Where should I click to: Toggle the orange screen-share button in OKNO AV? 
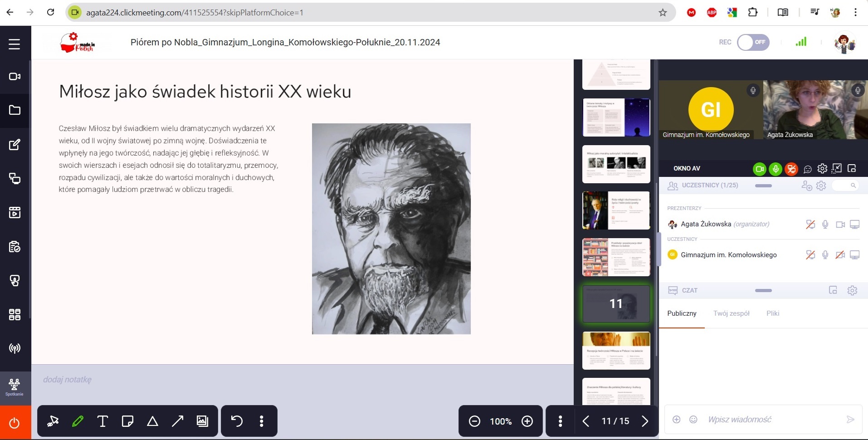(x=792, y=169)
